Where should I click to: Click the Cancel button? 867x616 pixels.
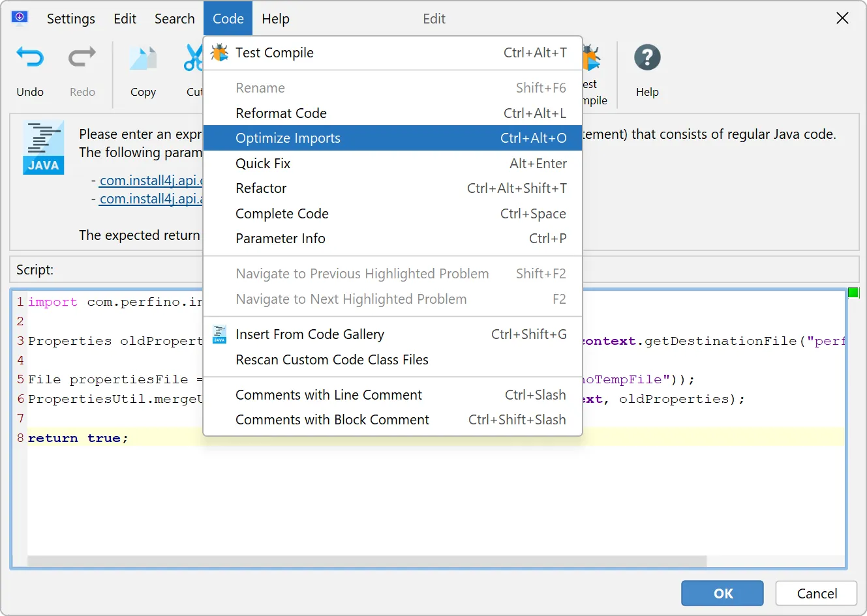pyautogui.click(x=816, y=593)
